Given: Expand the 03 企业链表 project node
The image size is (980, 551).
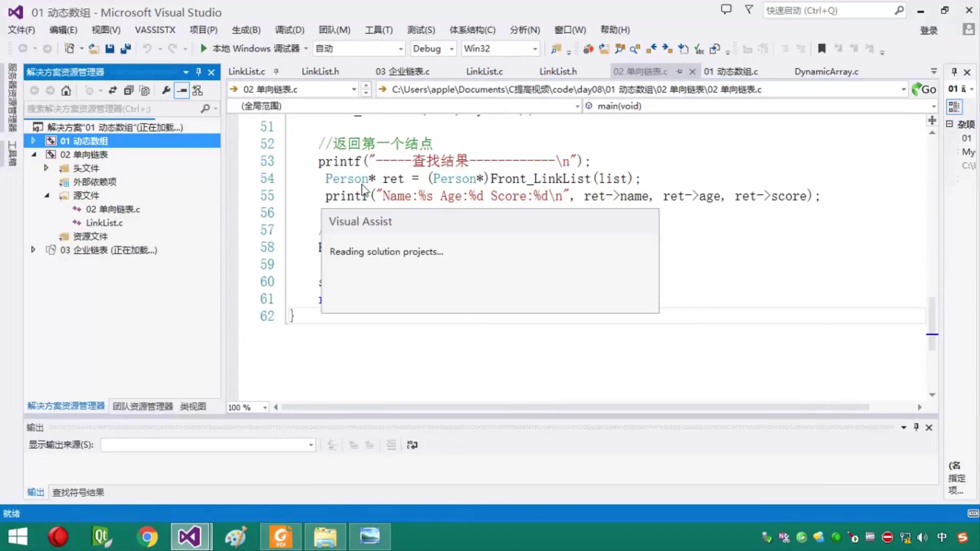Looking at the screenshot, I should coord(33,250).
